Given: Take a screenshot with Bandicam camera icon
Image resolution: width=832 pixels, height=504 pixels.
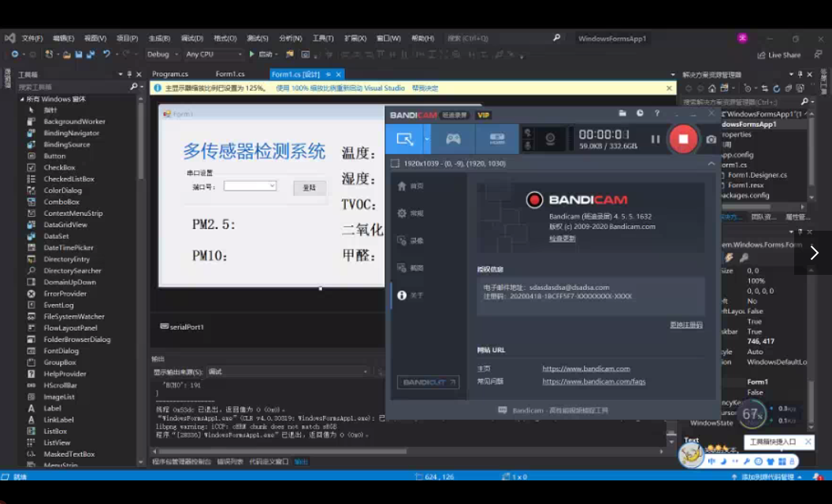Looking at the screenshot, I should [711, 139].
